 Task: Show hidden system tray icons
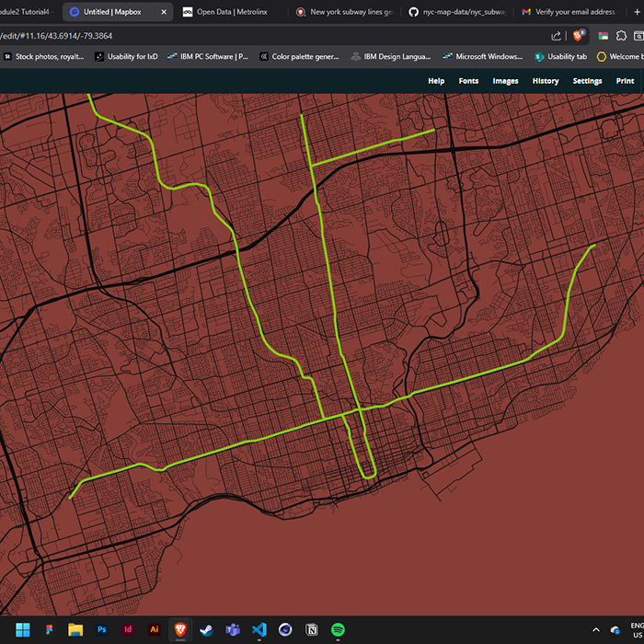[596, 629]
